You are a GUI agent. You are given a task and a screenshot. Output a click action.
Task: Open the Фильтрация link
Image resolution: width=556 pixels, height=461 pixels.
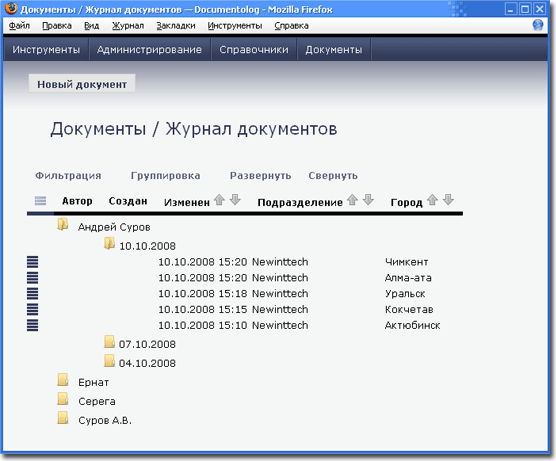click(68, 176)
